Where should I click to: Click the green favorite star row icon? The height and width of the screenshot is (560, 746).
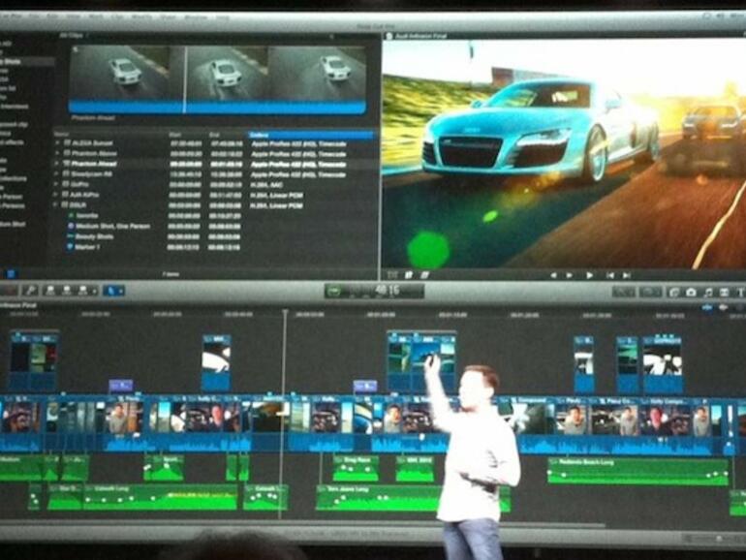(x=71, y=215)
